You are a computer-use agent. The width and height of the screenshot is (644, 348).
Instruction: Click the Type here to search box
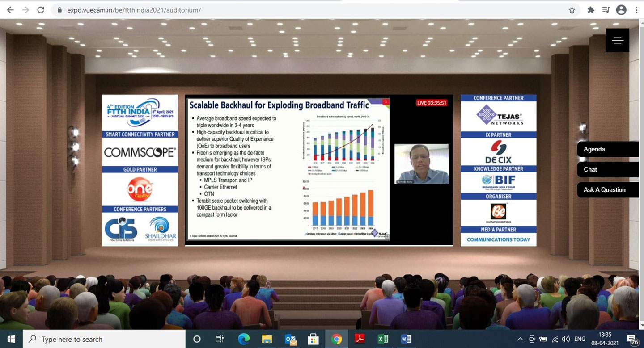tap(103, 339)
